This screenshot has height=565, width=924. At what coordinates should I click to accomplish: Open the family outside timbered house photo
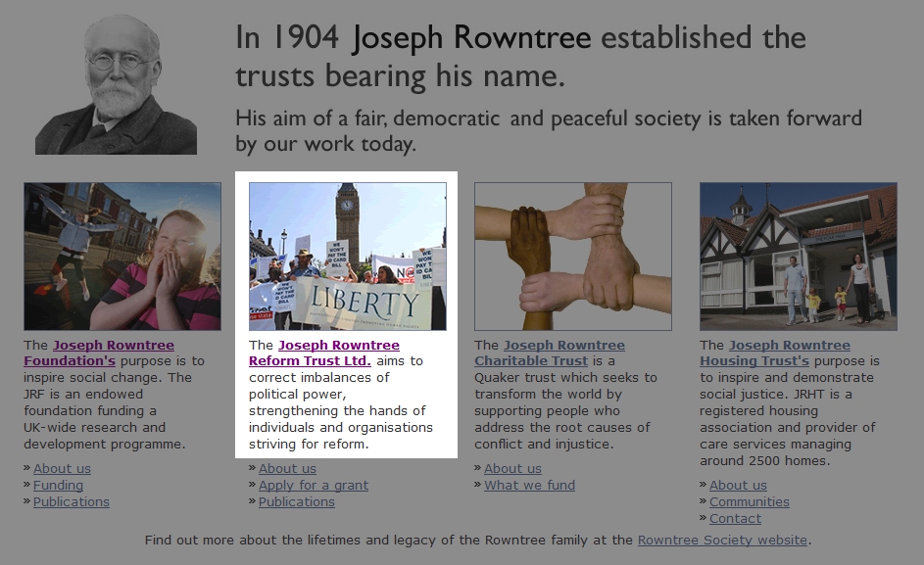799,257
